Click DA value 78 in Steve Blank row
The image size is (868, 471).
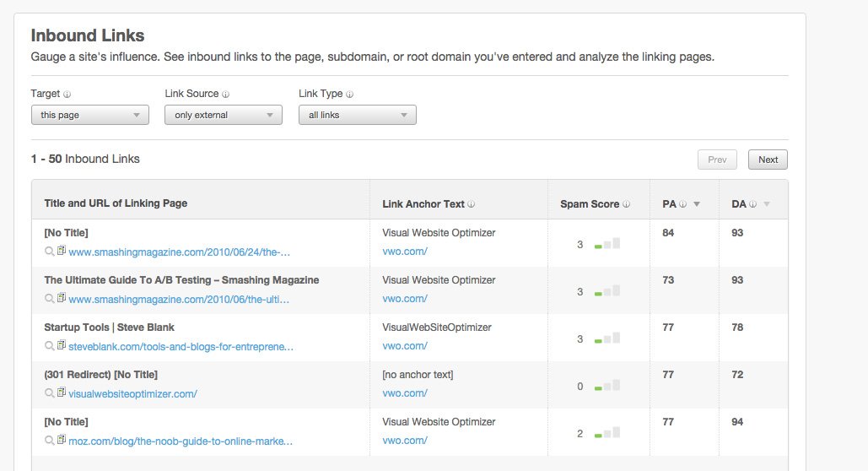[x=737, y=327]
